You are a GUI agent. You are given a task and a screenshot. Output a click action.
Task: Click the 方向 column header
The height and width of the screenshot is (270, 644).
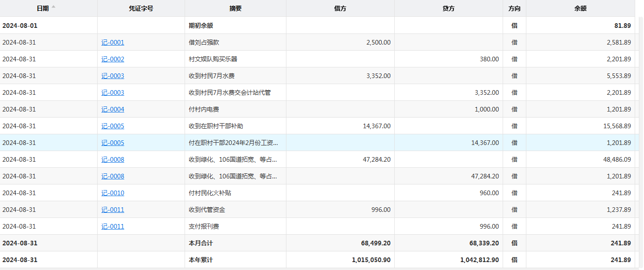[514, 8]
